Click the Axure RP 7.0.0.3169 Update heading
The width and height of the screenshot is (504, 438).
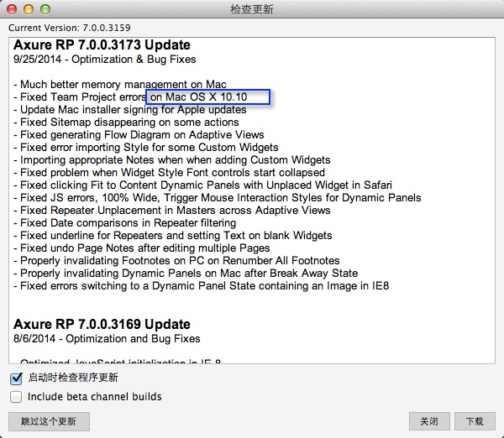(x=102, y=325)
